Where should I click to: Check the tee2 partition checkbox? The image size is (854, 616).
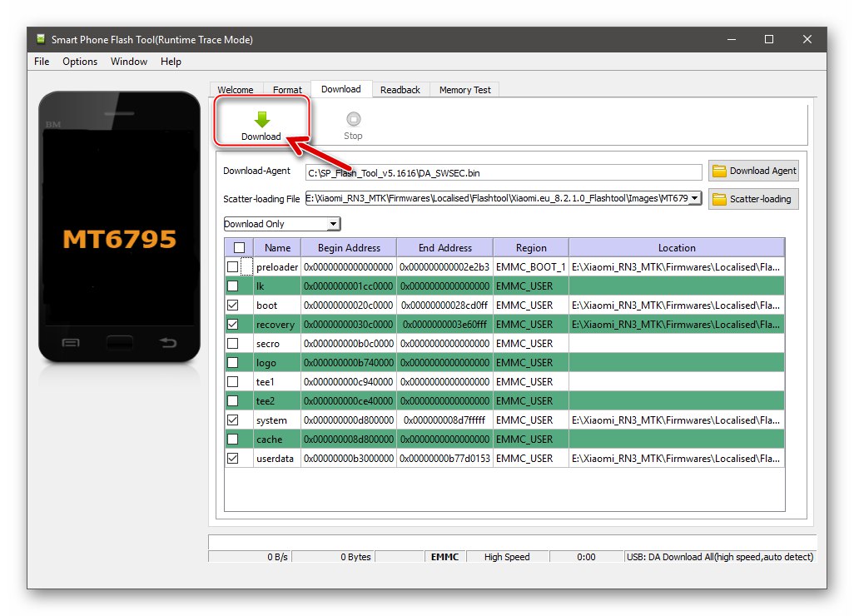(232, 401)
